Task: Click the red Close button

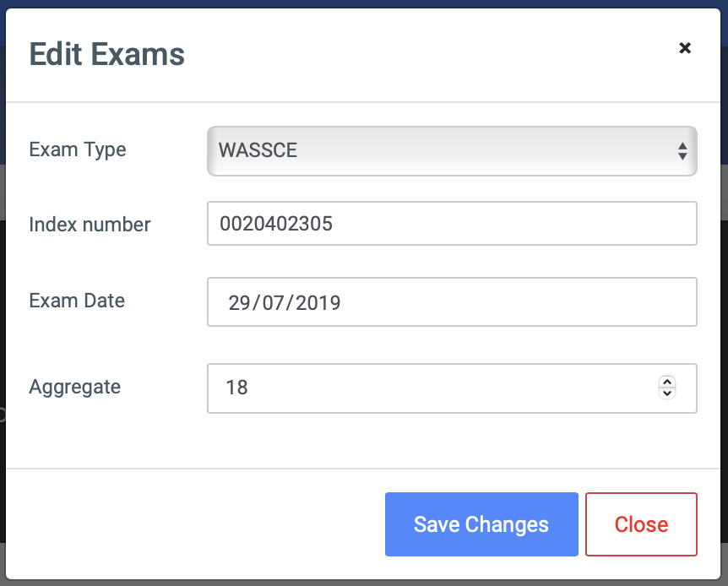Action: pos(641,524)
